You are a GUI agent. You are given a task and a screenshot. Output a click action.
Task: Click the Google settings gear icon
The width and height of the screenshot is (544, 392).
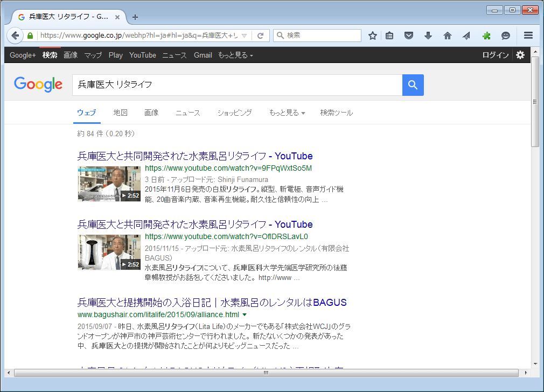coord(520,55)
